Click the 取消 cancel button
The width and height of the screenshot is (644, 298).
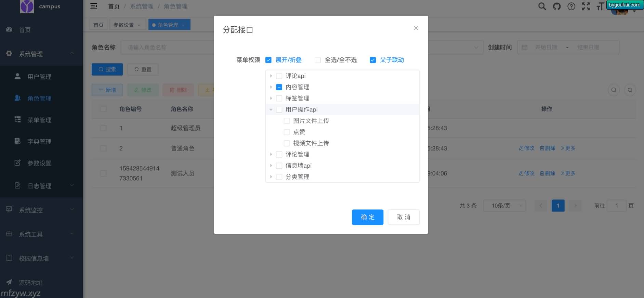[x=403, y=217]
